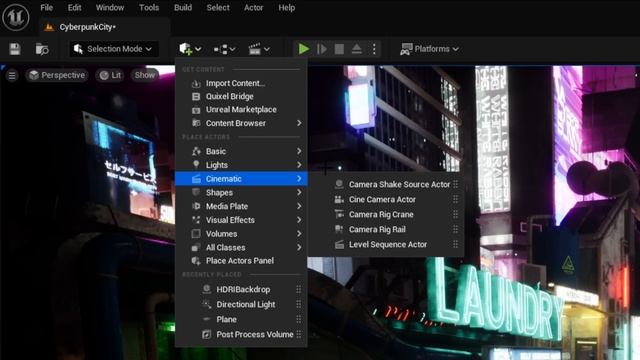
Task: Add a Cine Camera Actor
Action: pyautogui.click(x=386, y=200)
